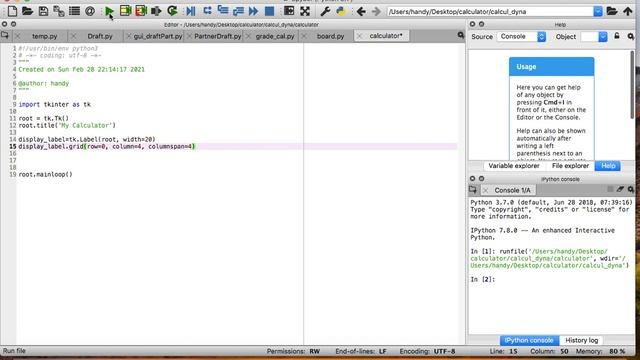Image resolution: width=640 pixels, height=360 pixels.
Task: Browse for a working directory folder icon
Action: [611, 11]
